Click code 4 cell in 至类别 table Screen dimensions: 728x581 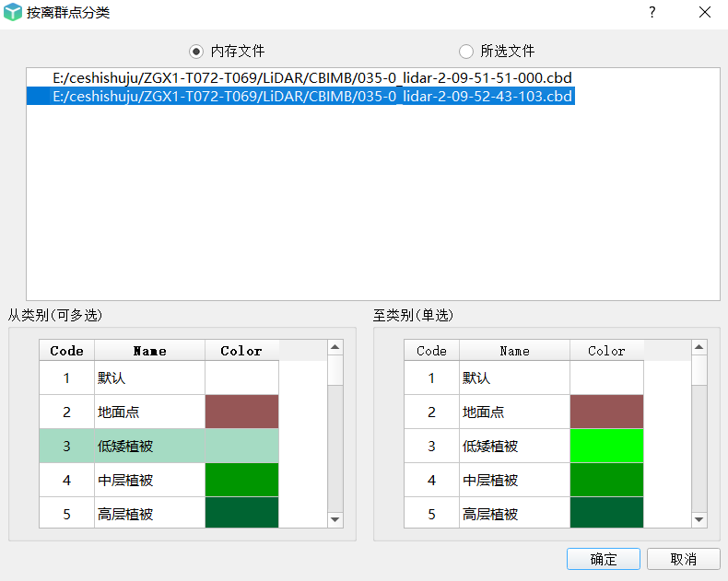point(431,480)
